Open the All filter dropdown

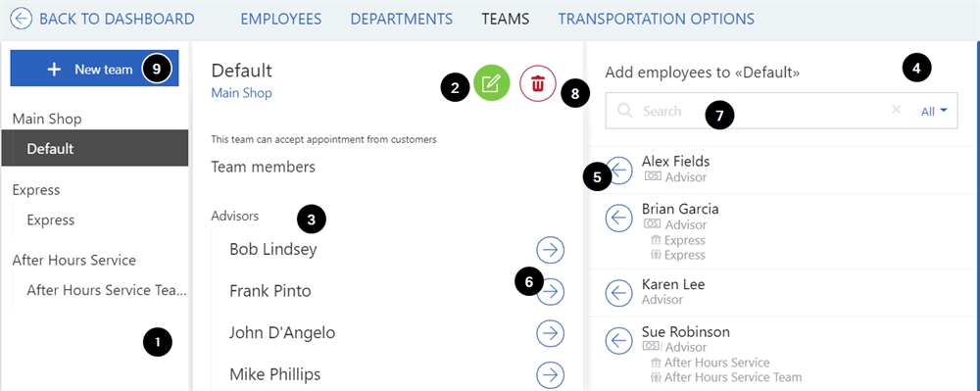tap(934, 111)
